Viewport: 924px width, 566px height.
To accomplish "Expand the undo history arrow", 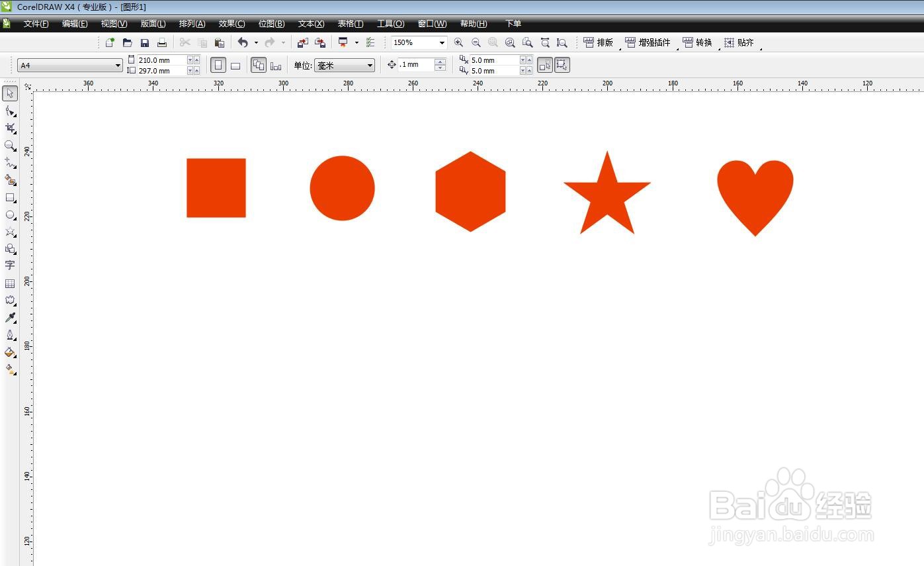I will [256, 42].
